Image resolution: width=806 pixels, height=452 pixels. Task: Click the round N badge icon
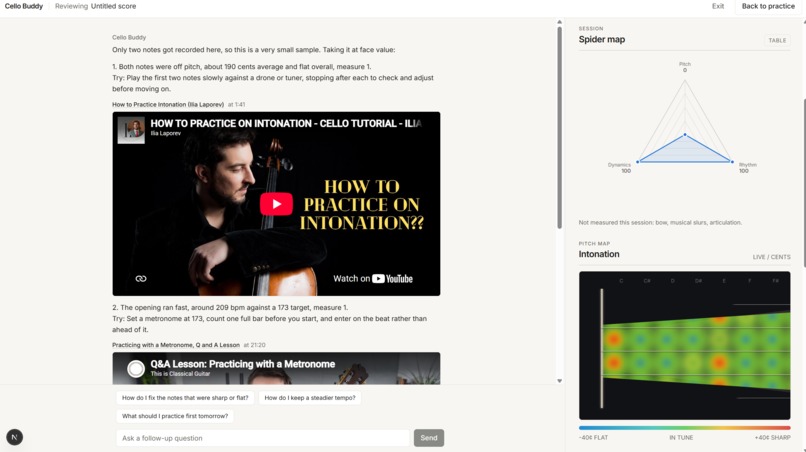point(14,437)
